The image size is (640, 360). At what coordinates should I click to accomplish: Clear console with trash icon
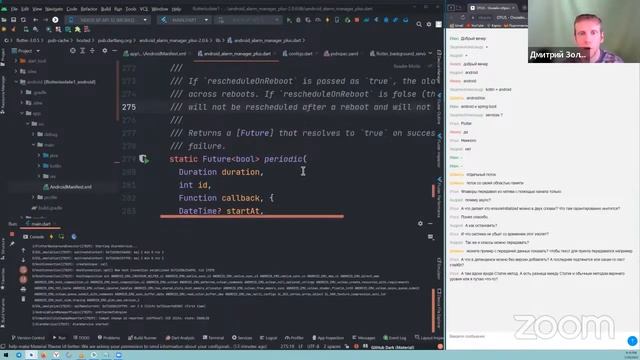23,299
